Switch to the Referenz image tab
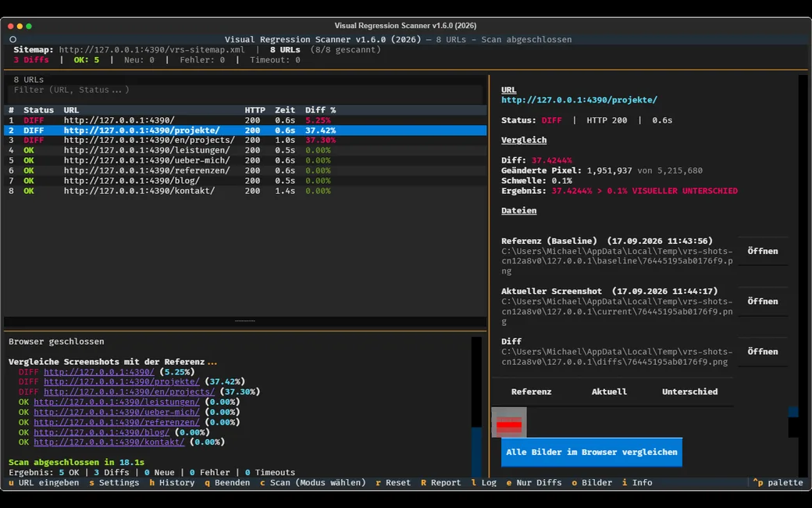The image size is (812, 508). tap(532, 392)
